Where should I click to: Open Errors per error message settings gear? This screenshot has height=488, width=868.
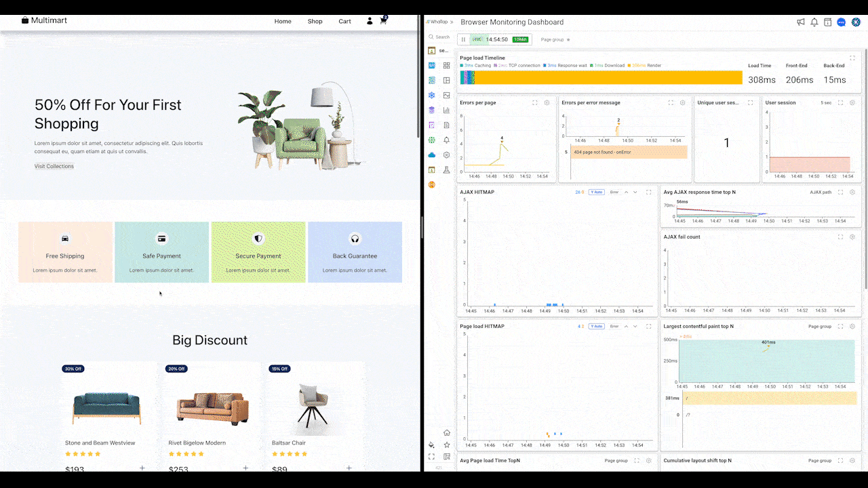tap(683, 103)
